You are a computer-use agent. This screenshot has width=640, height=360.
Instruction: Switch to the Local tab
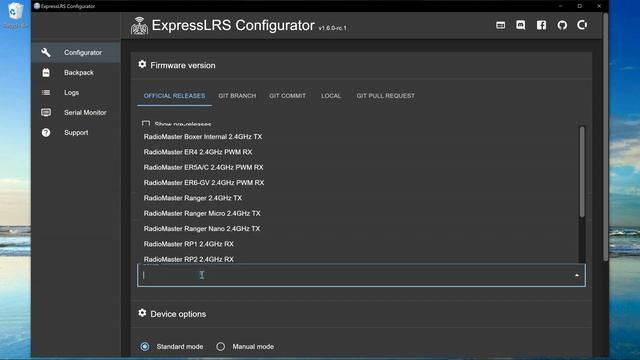pyautogui.click(x=331, y=96)
